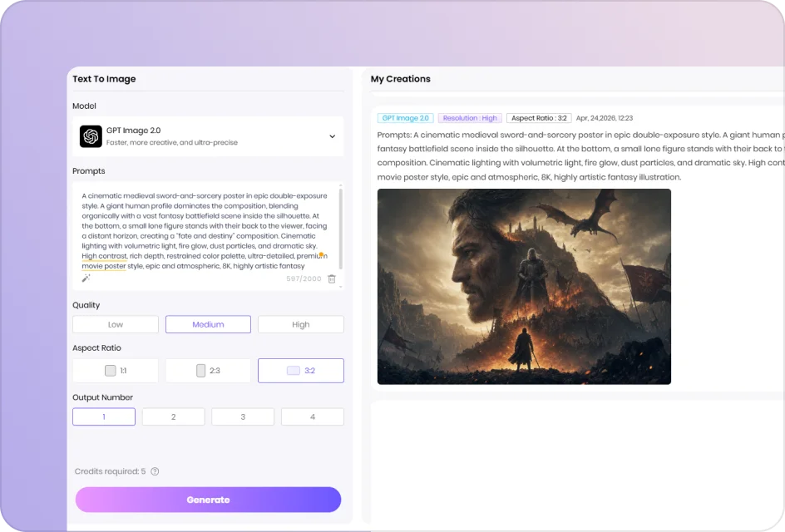The image size is (785, 532).
Task: Click the portrait 2:3 aspect ratio icon
Action: [x=200, y=371]
